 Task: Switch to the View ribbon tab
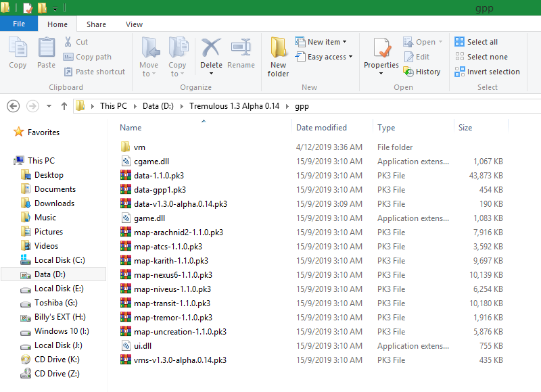click(134, 24)
